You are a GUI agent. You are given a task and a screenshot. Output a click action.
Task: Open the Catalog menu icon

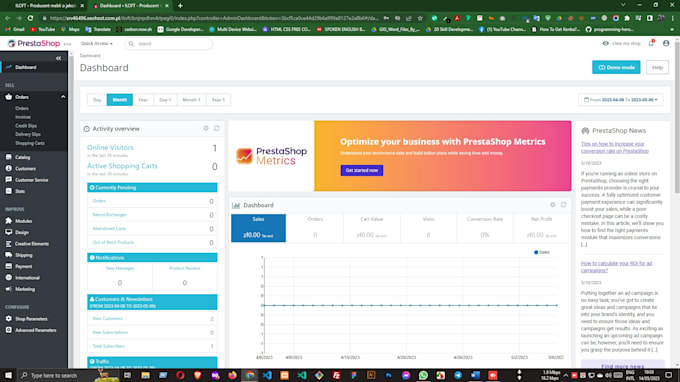click(9, 157)
